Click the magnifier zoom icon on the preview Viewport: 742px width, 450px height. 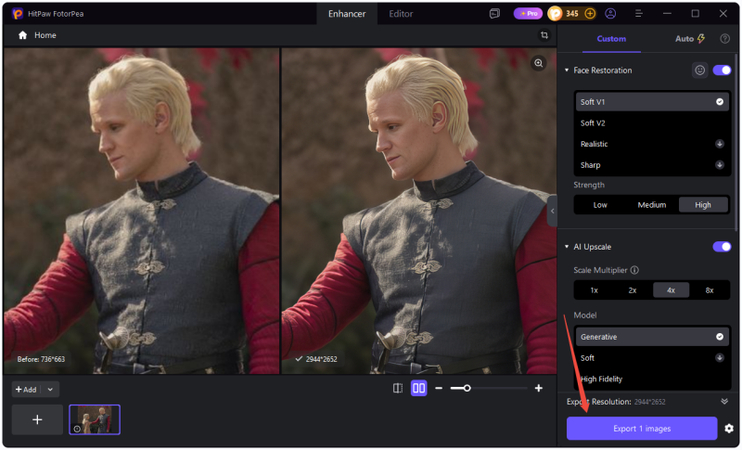pyautogui.click(x=539, y=63)
